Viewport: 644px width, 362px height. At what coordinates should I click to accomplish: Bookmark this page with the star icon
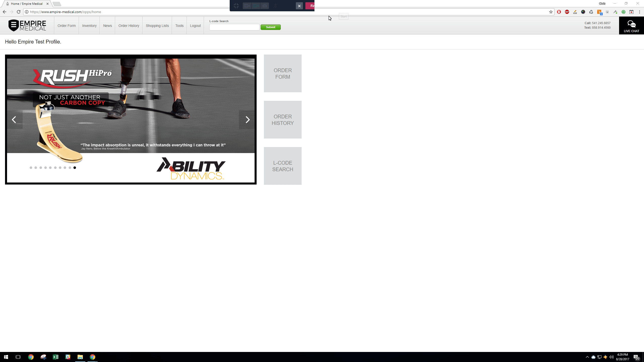[551, 12]
